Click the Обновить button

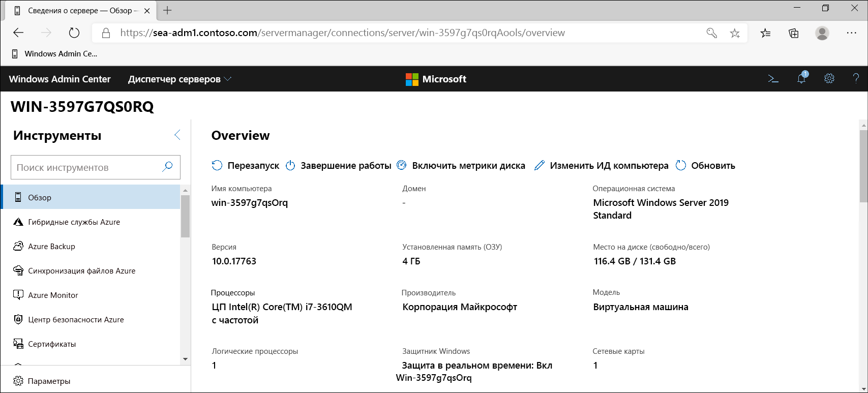705,165
